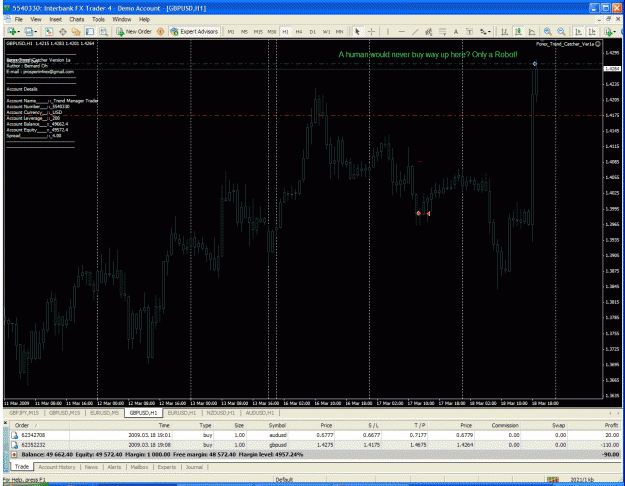Open the Window menu

122,19
